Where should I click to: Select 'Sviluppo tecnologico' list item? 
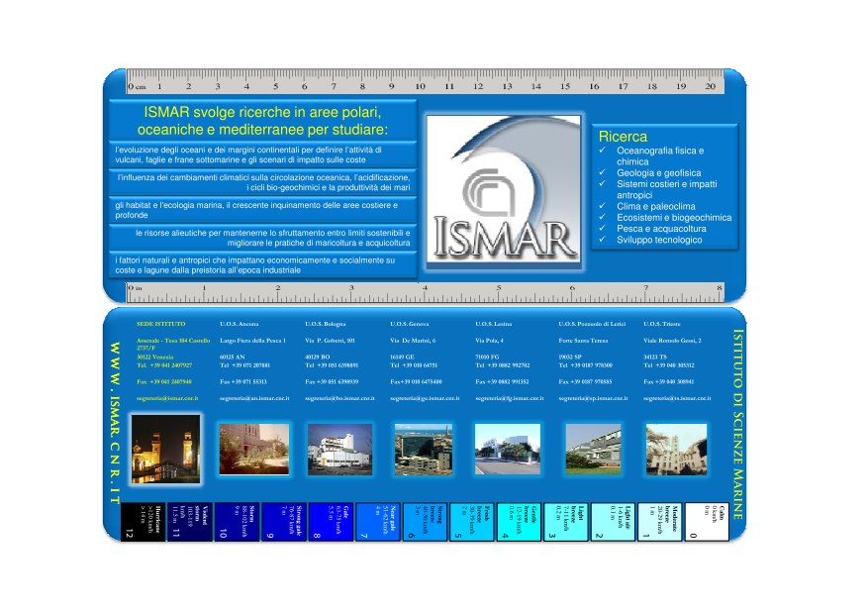[659, 240]
